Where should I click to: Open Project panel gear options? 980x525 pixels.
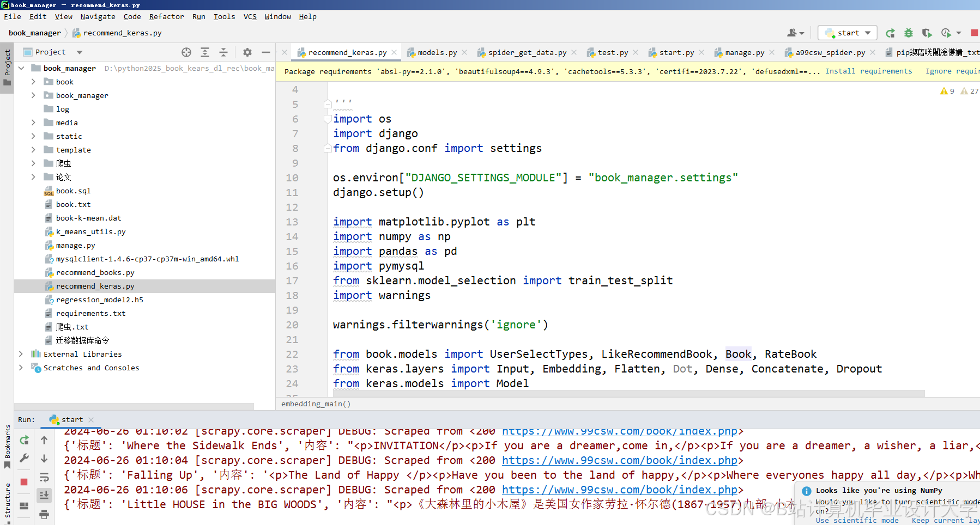247,52
